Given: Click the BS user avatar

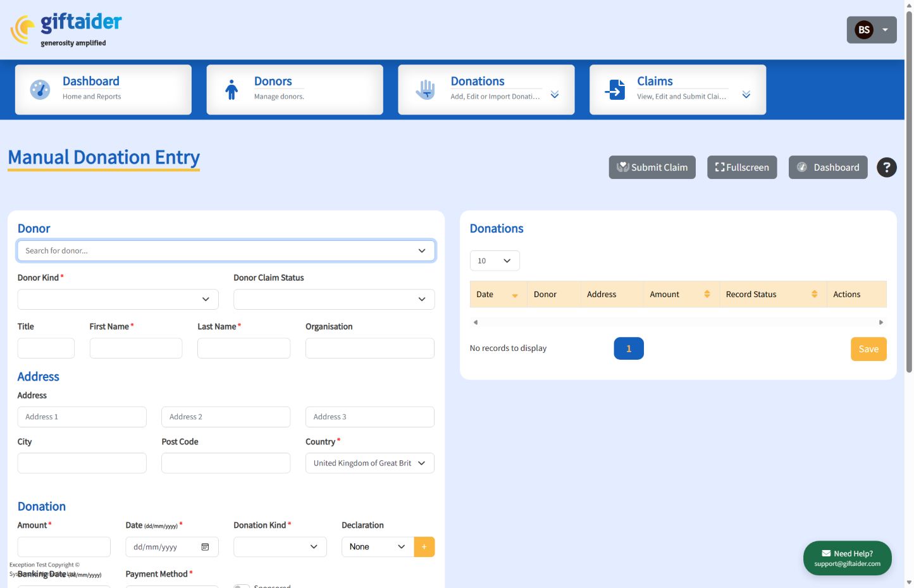Looking at the screenshot, I should pyautogui.click(x=863, y=30).
